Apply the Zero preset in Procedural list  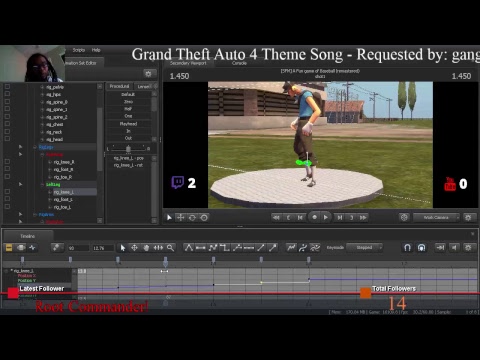point(128,101)
